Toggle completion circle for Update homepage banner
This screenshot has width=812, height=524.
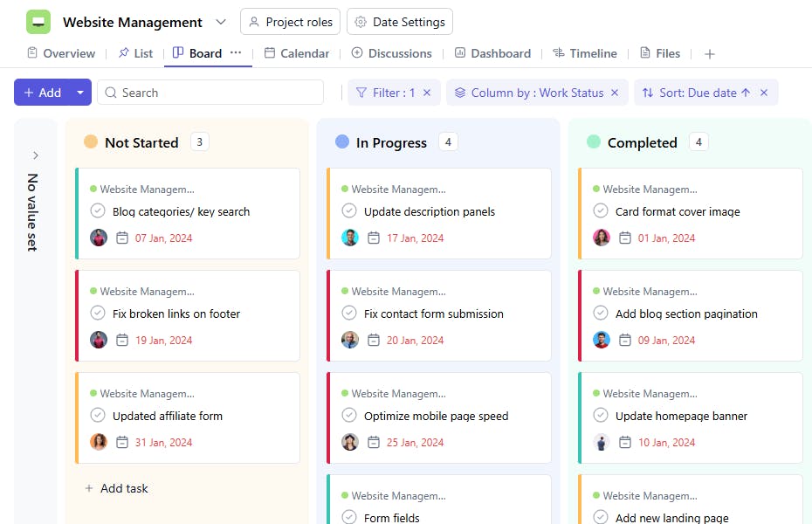coord(601,416)
